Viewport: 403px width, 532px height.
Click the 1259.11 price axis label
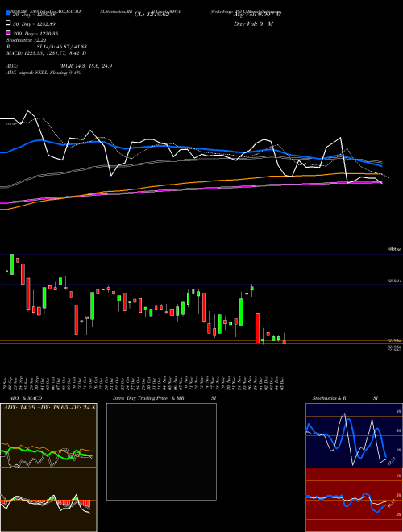pos(394,281)
